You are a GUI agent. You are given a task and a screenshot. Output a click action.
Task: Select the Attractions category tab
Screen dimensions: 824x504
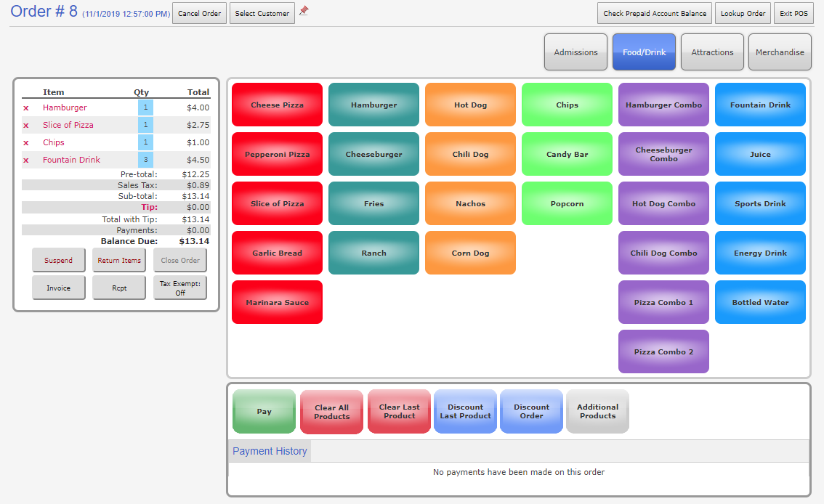pos(712,52)
